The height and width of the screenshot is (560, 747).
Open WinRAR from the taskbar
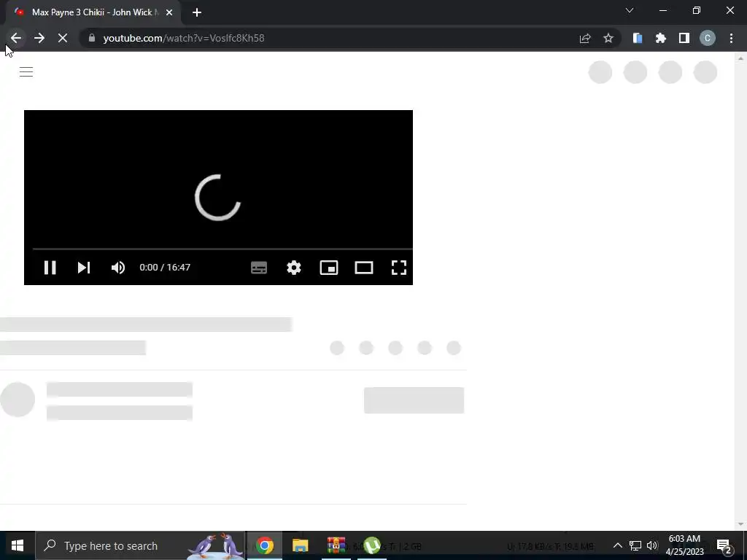coord(336,545)
